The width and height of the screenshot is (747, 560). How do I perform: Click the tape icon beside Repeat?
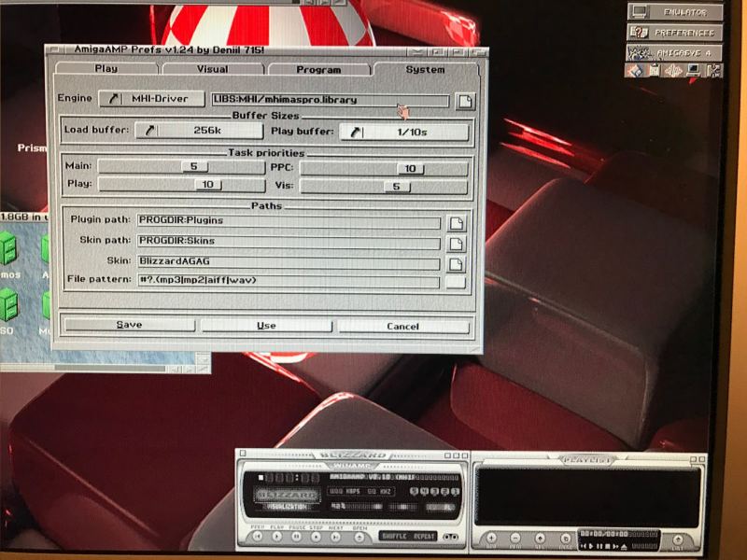(x=450, y=537)
